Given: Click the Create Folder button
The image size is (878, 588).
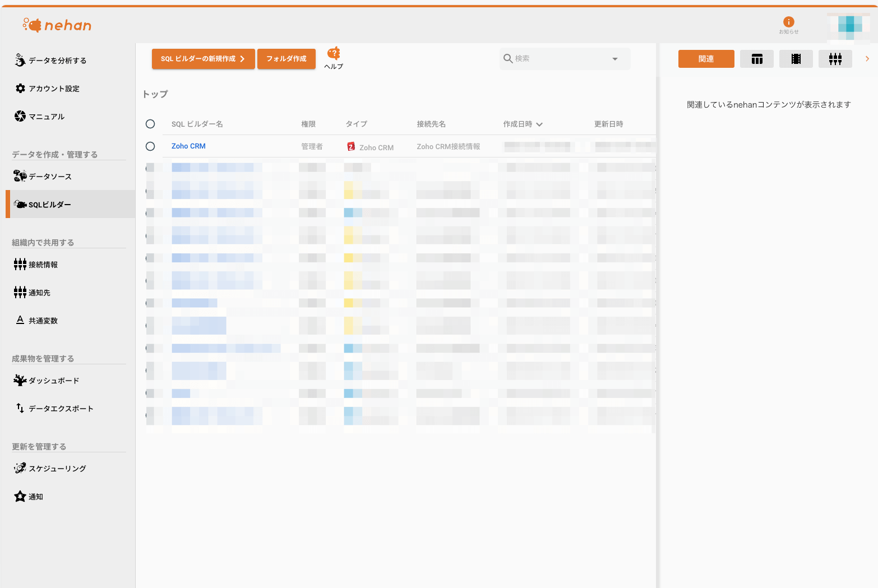Looking at the screenshot, I should [286, 59].
